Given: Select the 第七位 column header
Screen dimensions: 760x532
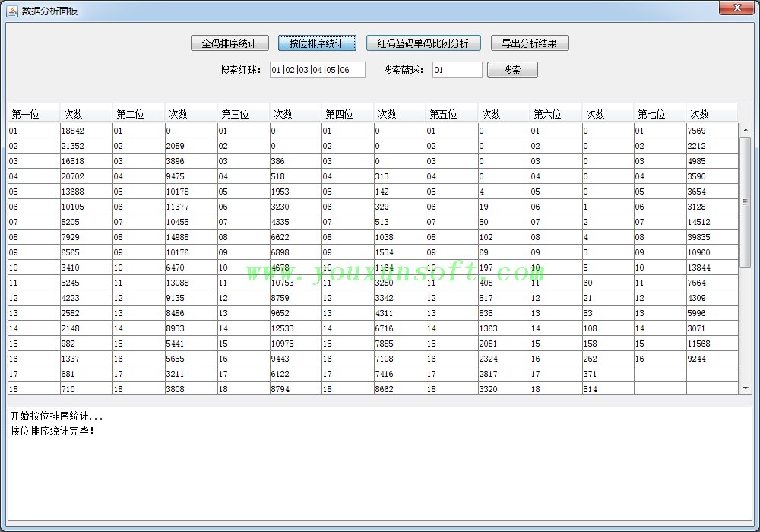Looking at the screenshot, I should (660, 114).
